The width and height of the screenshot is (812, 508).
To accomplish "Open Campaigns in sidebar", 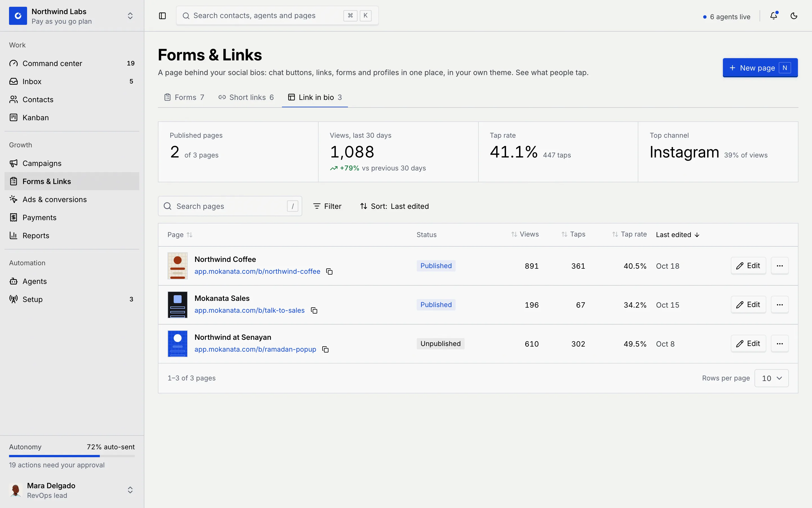I will 72,163.
